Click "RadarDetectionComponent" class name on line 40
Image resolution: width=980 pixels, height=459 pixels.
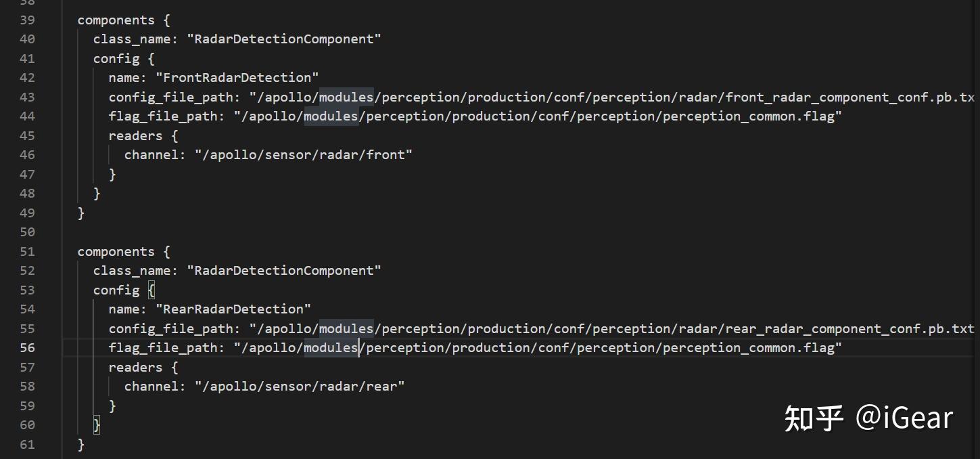[x=287, y=39]
